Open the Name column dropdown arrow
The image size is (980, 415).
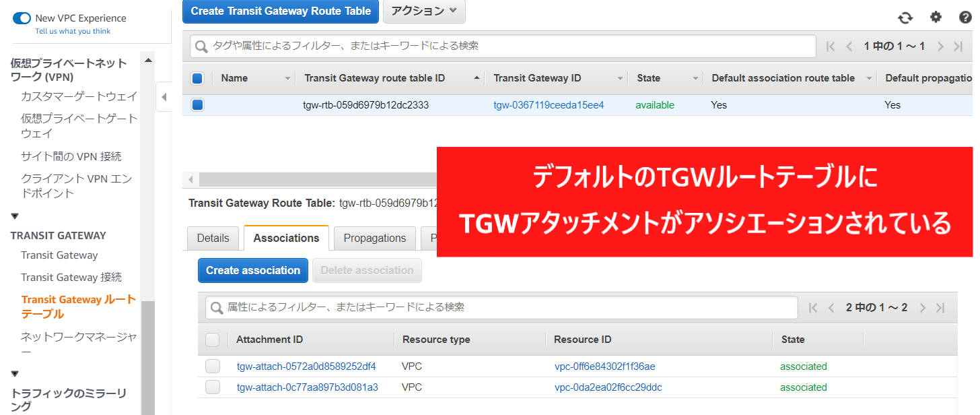pos(288,79)
